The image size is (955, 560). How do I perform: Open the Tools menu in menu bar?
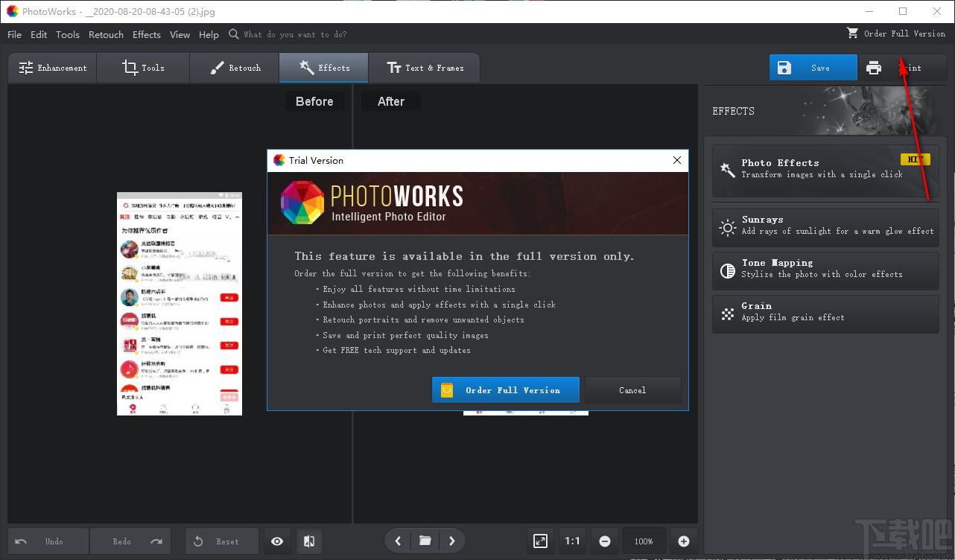(x=67, y=34)
